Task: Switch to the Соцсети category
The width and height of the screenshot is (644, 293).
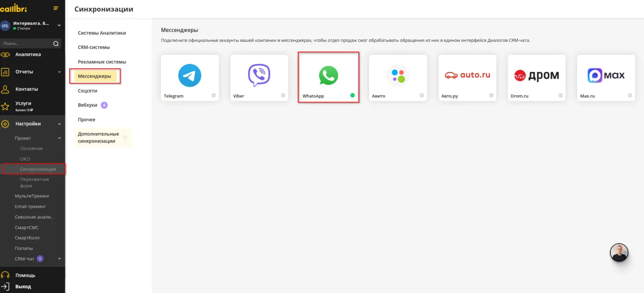Action: click(x=86, y=91)
